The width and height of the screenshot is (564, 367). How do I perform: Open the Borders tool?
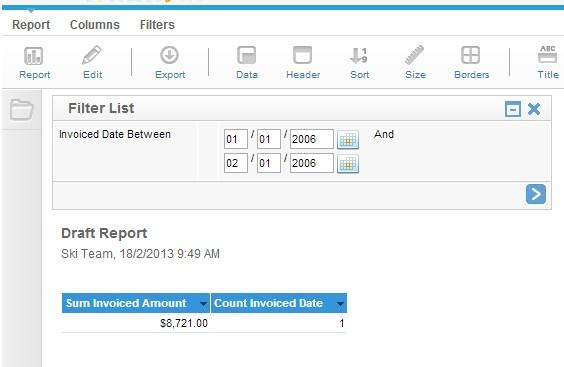470,55
